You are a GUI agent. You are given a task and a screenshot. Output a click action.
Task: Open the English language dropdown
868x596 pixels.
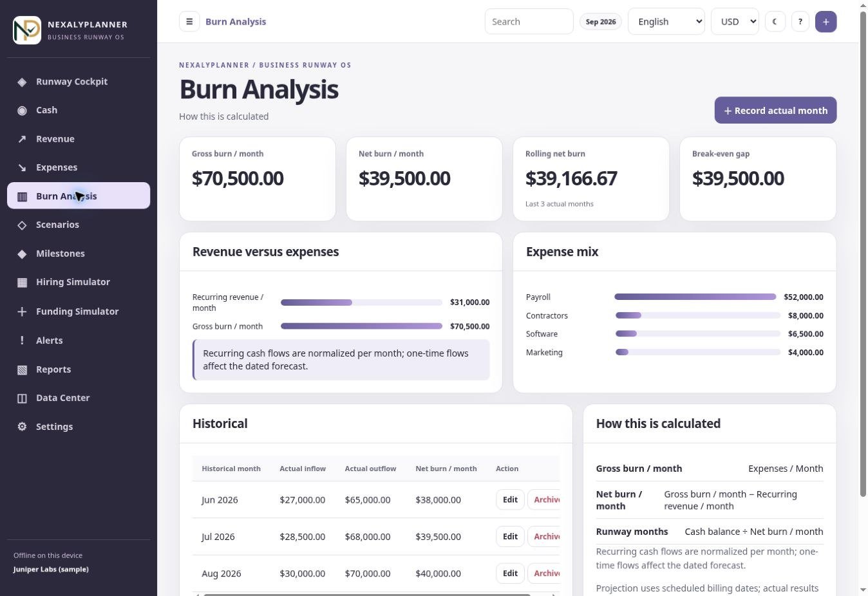point(666,21)
